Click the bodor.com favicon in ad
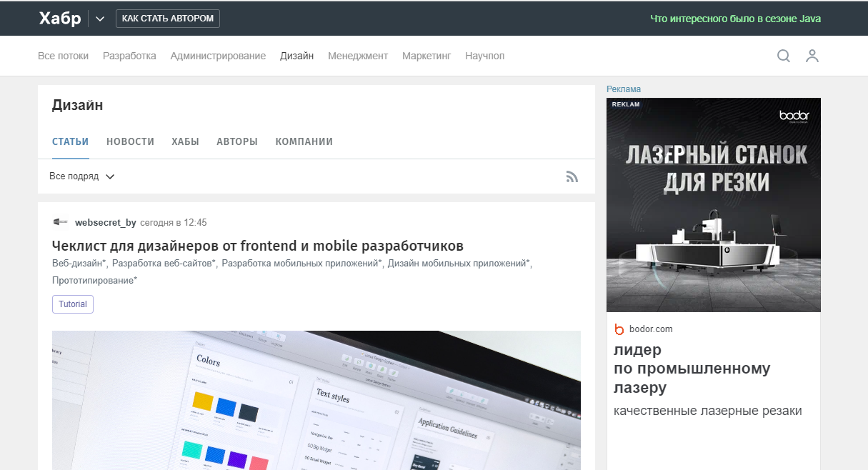This screenshot has width=868, height=470. [x=619, y=329]
